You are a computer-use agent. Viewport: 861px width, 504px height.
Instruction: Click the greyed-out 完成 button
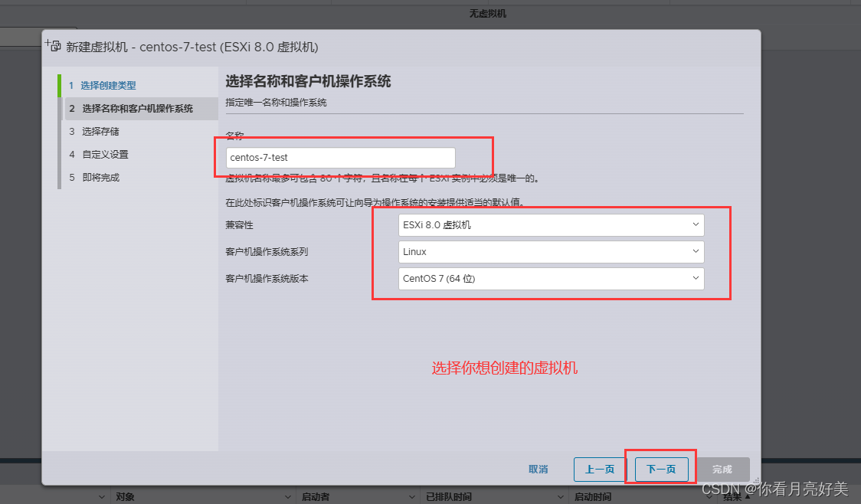click(722, 470)
